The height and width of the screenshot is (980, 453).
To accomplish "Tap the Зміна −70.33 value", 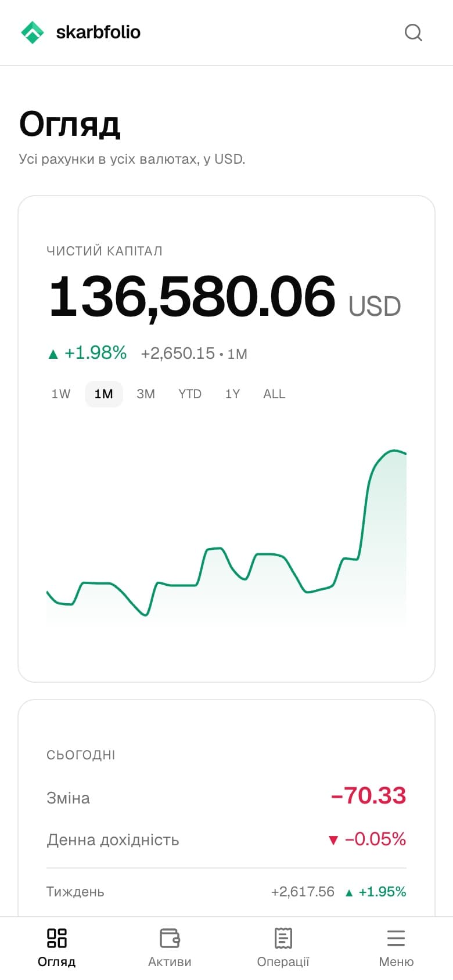I will point(368,795).
